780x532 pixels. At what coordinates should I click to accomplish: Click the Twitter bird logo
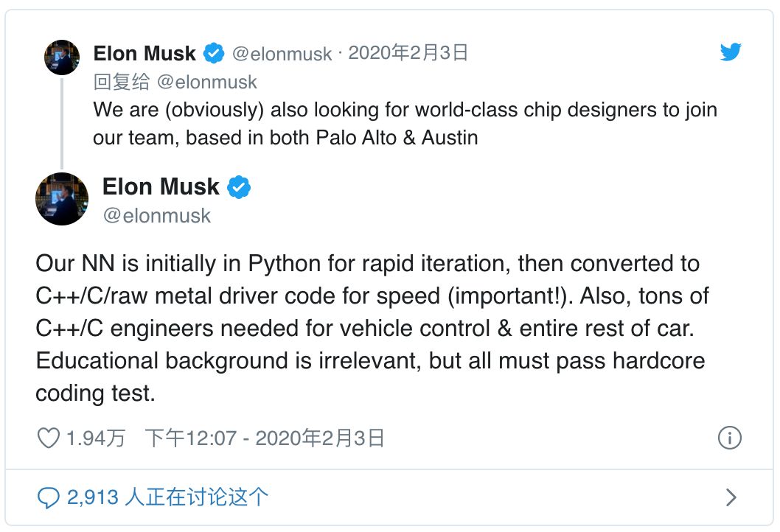point(731,52)
